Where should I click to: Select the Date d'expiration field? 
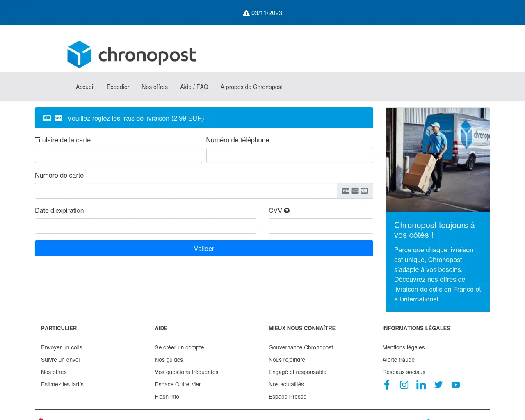point(146,226)
